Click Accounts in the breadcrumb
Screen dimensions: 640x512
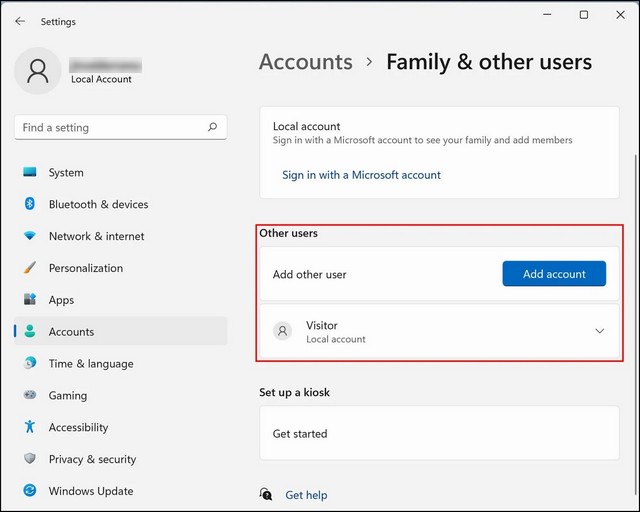[306, 62]
